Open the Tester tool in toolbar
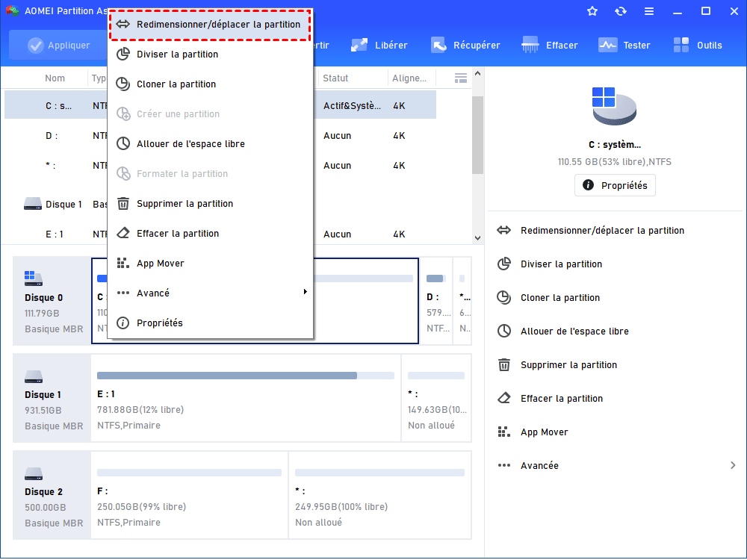Screen dimensions: 747x560 (x=624, y=46)
